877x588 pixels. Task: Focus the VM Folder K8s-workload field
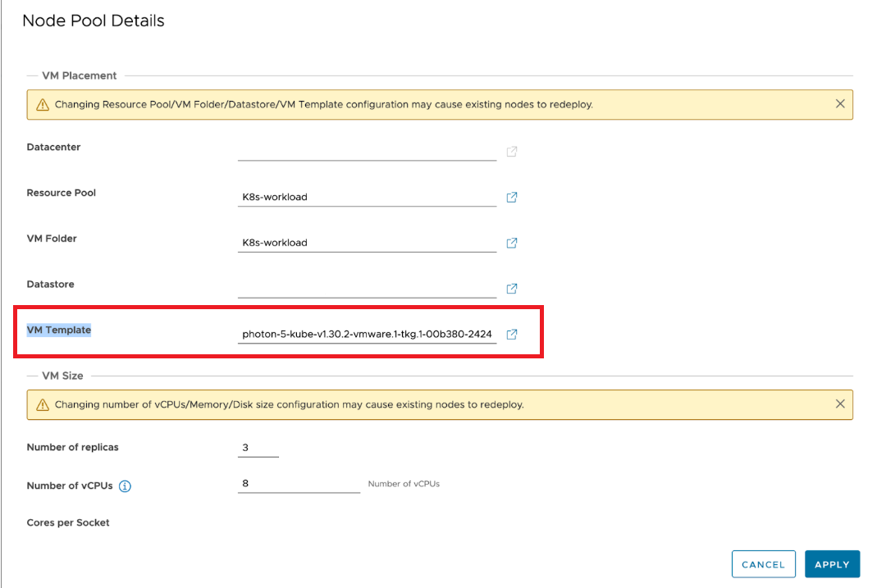[367, 243]
